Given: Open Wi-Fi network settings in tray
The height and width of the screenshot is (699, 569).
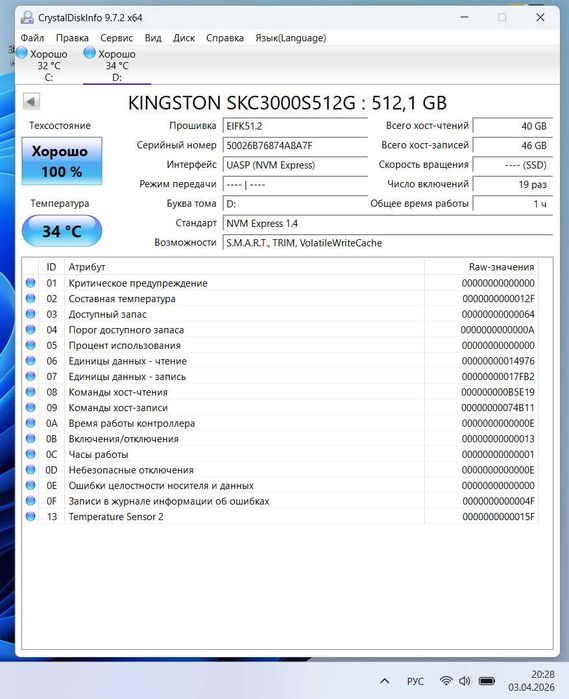Looking at the screenshot, I should point(445,681).
